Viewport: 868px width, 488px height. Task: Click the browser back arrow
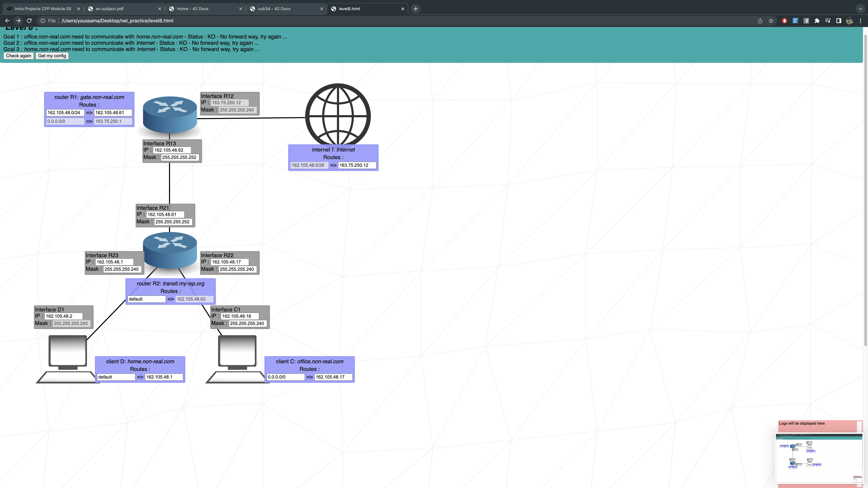[x=7, y=21]
